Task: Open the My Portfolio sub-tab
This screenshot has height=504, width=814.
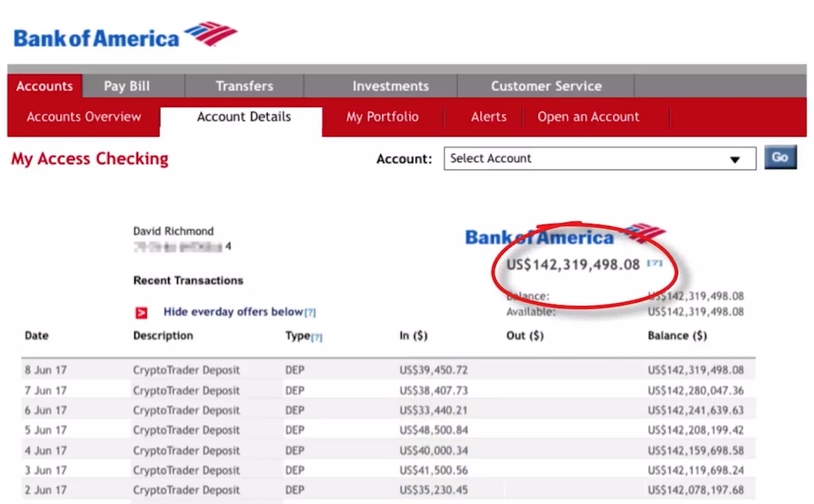Action: click(x=382, y=117)
